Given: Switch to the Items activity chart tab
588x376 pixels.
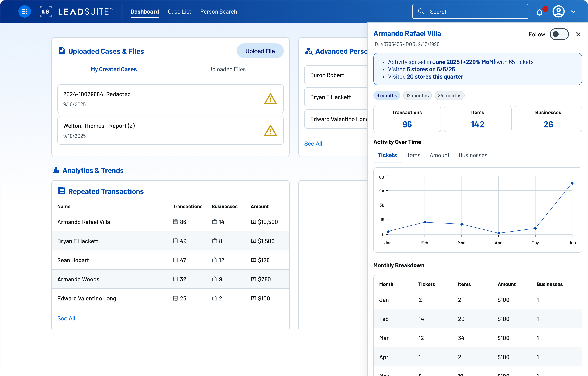Looking at the screenshot, I should click(x=413, y=155).
